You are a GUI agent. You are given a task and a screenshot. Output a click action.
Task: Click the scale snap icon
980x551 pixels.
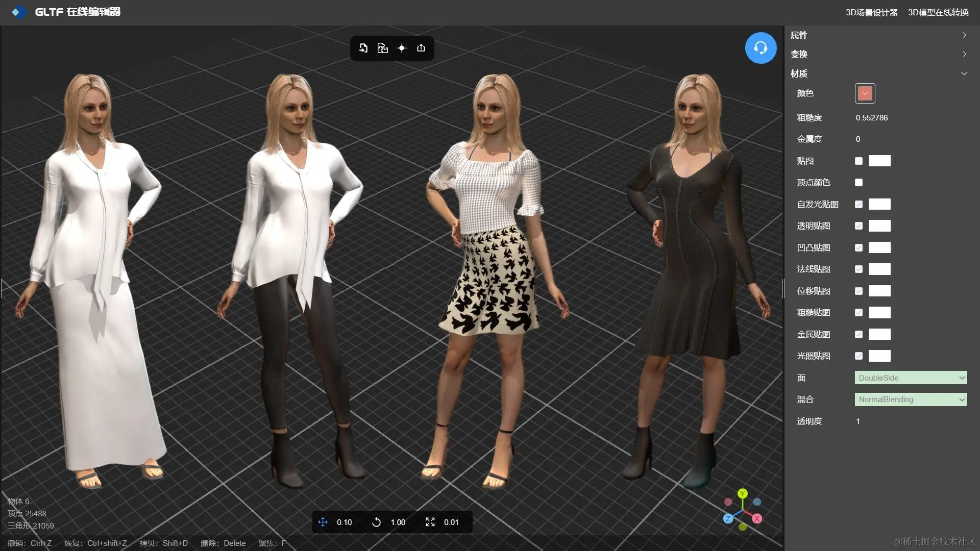(430, 522)
